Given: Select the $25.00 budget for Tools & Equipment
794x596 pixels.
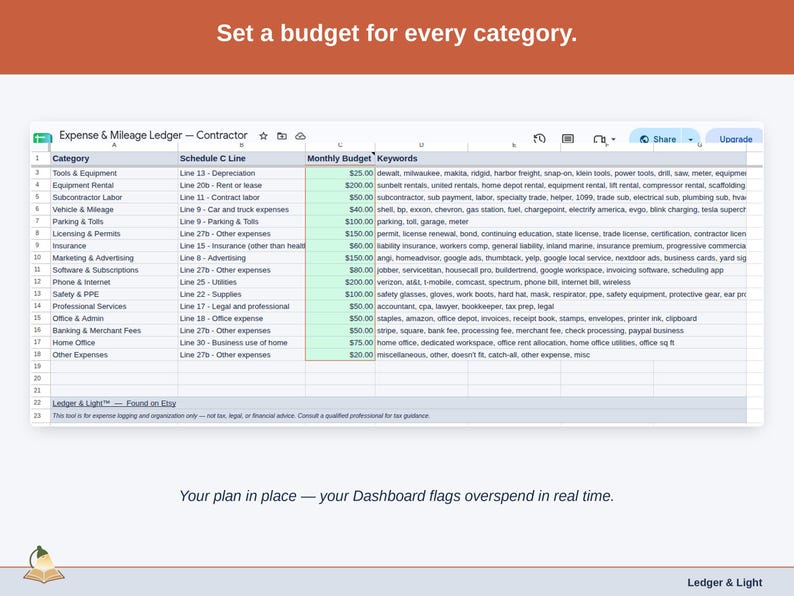Looking at the screenshot, I should (340, 173).
